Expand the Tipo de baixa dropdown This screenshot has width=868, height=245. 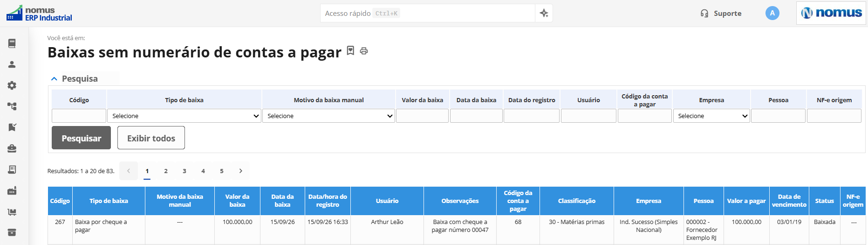click(x=185, y=116)
